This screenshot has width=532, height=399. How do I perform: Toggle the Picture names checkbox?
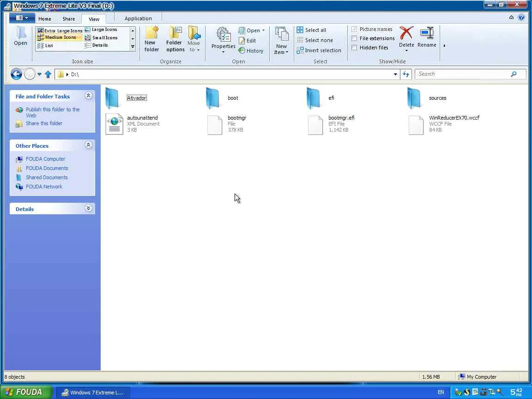[354, 29]
